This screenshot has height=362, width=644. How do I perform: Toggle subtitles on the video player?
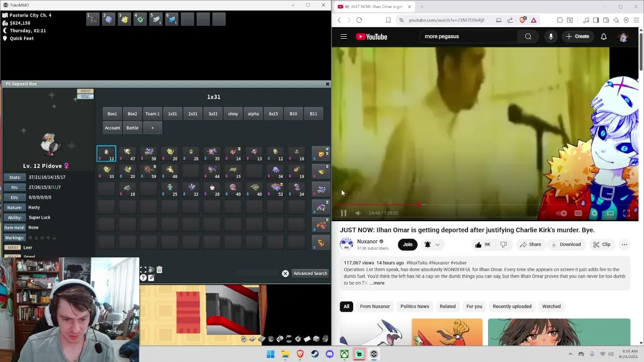[x=579, y=213]
